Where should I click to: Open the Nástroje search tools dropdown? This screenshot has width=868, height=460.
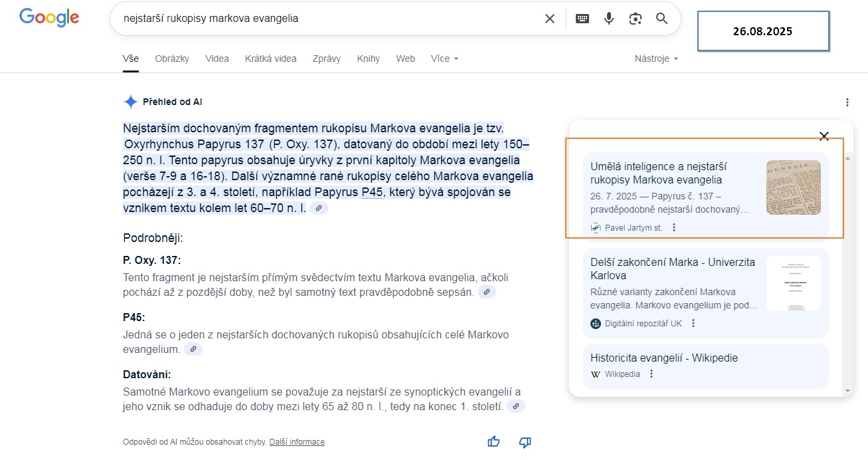pos(655,58)
